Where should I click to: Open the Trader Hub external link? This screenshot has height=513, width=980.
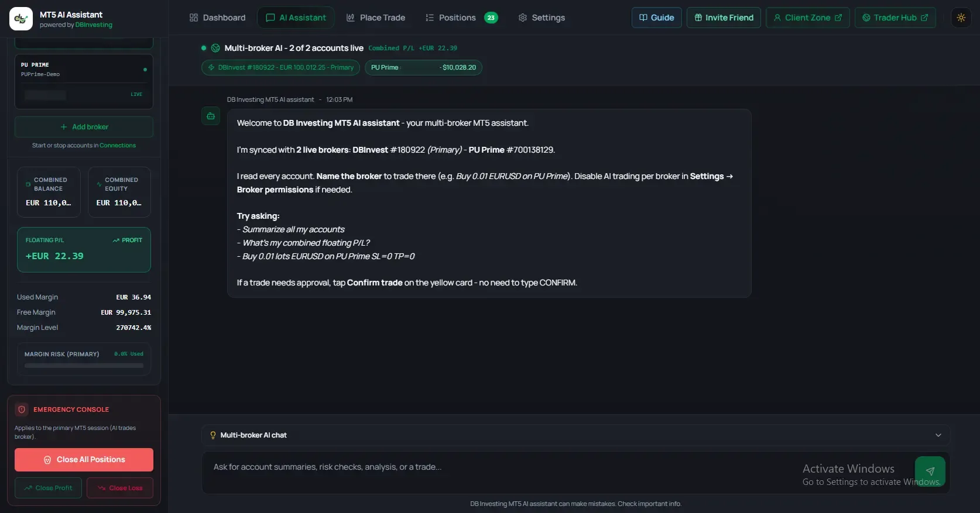(x=895, y=18)
